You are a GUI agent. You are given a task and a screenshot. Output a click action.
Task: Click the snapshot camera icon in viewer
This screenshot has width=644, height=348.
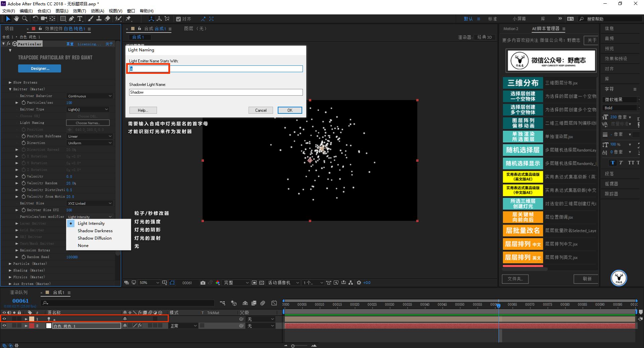pos(203,283)
